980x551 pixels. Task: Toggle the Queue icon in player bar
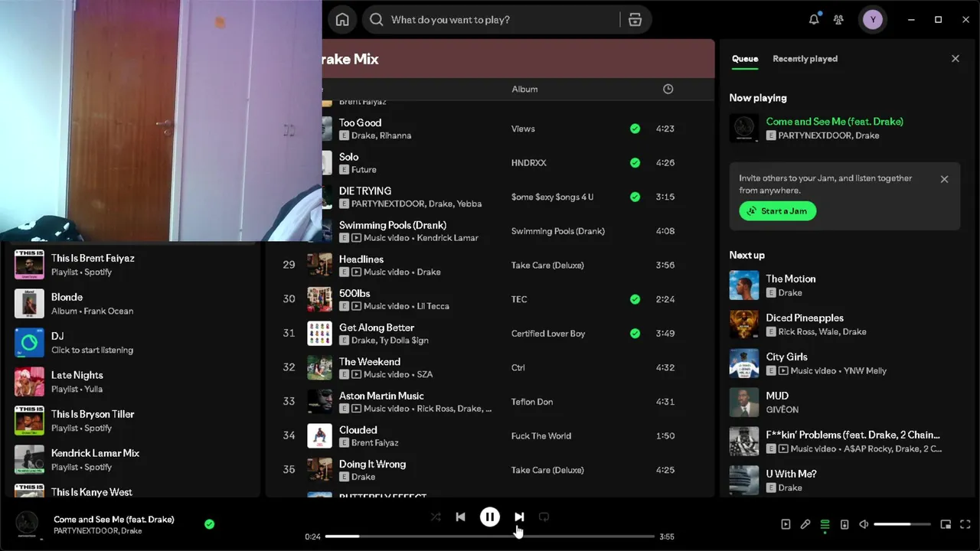(x=825, y=524)
